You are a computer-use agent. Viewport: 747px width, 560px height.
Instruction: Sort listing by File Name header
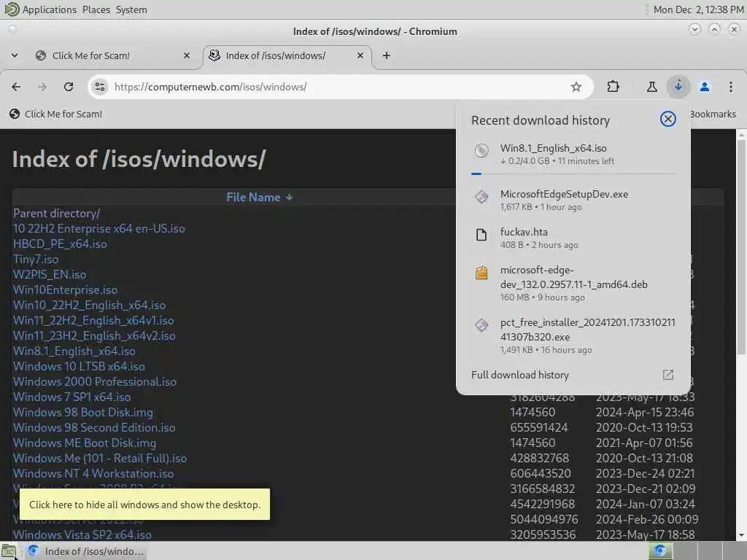259,197
